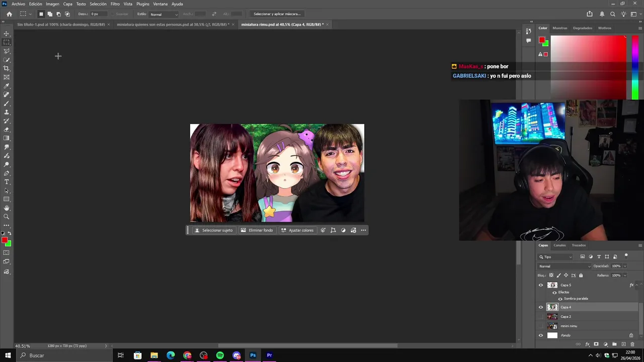Open the search icon at top right
Screen dimensions: 644x362
[x=612, y=14]
